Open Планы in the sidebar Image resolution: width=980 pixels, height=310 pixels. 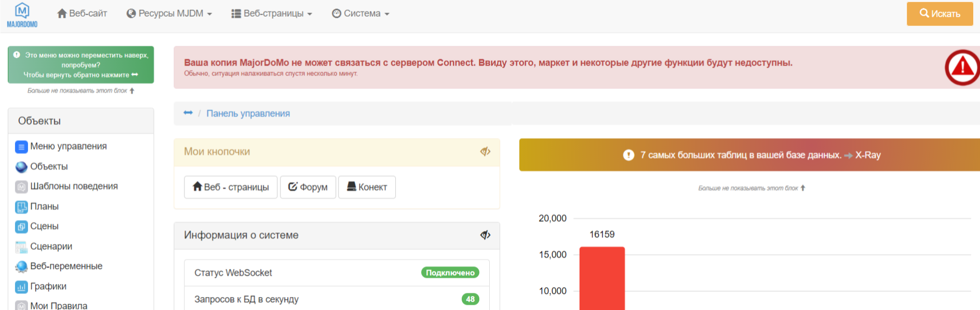click(44, 206)
